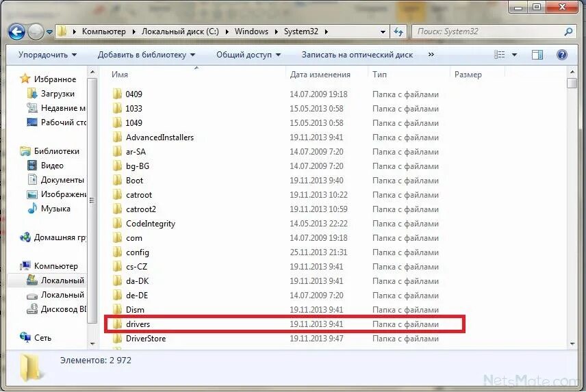This screenshot has height=392, width=586.
Task: Click the change view icon
Action: click(499, 55)
